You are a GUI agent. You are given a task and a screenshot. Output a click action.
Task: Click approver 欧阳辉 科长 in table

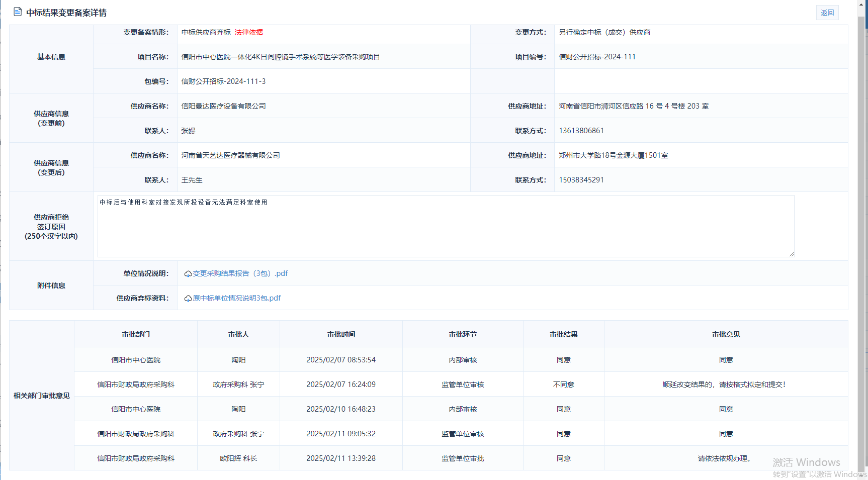[x=238, y=458]
